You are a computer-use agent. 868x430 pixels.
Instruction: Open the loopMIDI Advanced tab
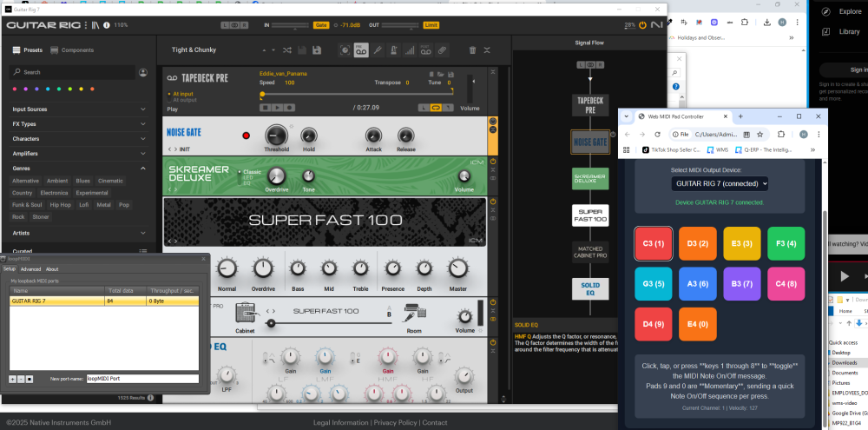tap(30, 269)
